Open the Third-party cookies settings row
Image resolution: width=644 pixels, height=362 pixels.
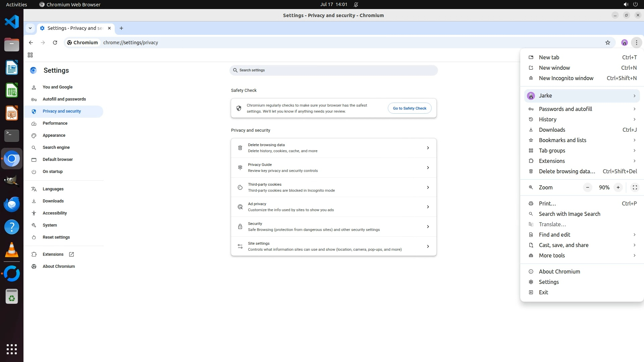[x=333, y=187]
